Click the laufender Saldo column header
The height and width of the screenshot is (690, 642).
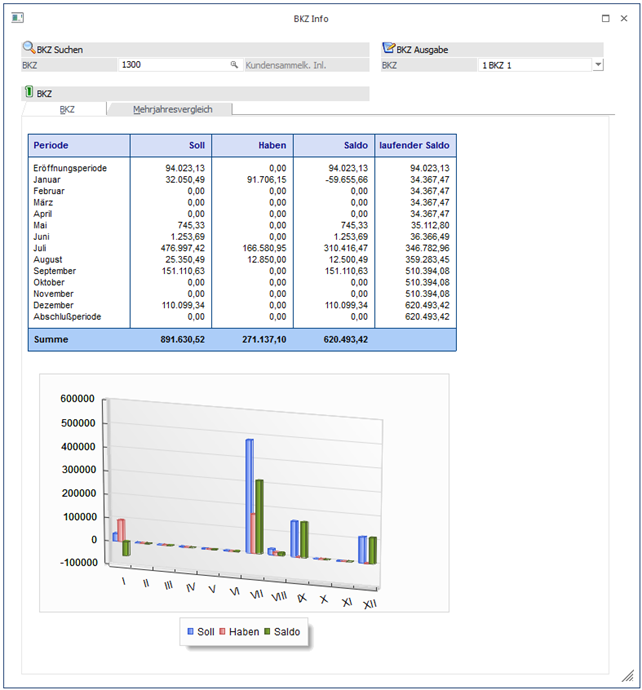click(415, 145)
